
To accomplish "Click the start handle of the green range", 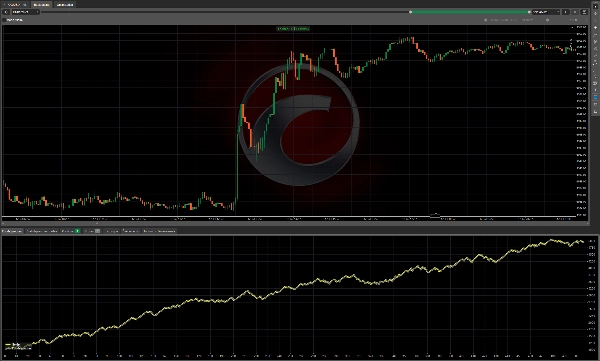I will [411, 12].
